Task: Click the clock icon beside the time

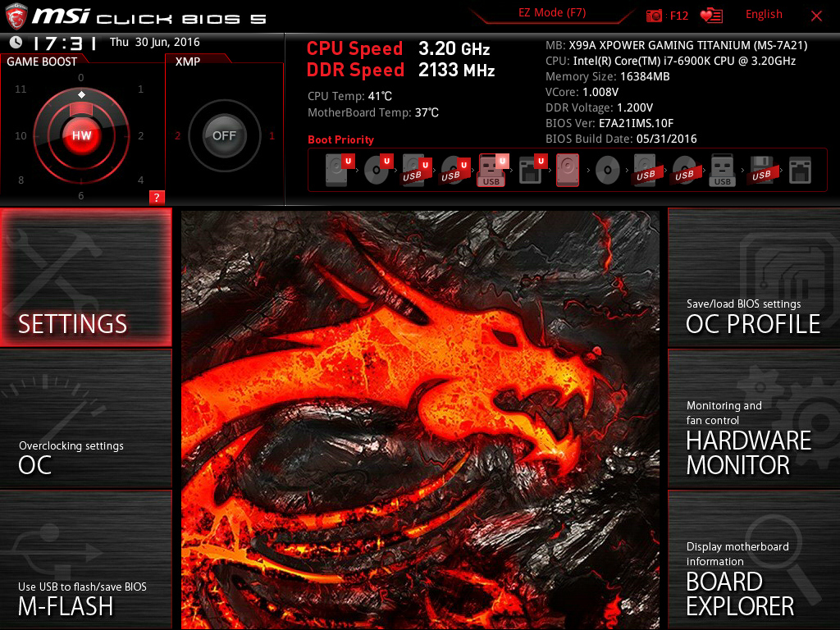Action: click(x=16, y=42)
